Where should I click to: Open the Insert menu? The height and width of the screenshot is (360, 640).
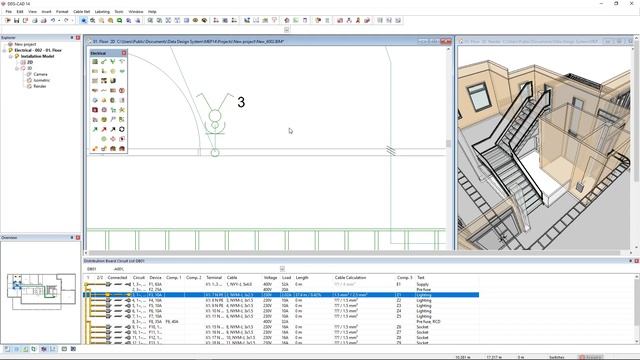pyautogui.click(x=46, y=12)
